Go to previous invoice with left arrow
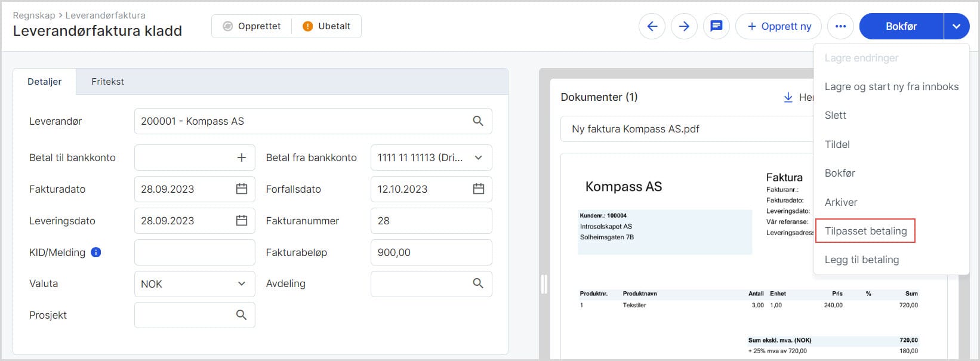The height and width of the screenshot is (361, 980). 652,26
